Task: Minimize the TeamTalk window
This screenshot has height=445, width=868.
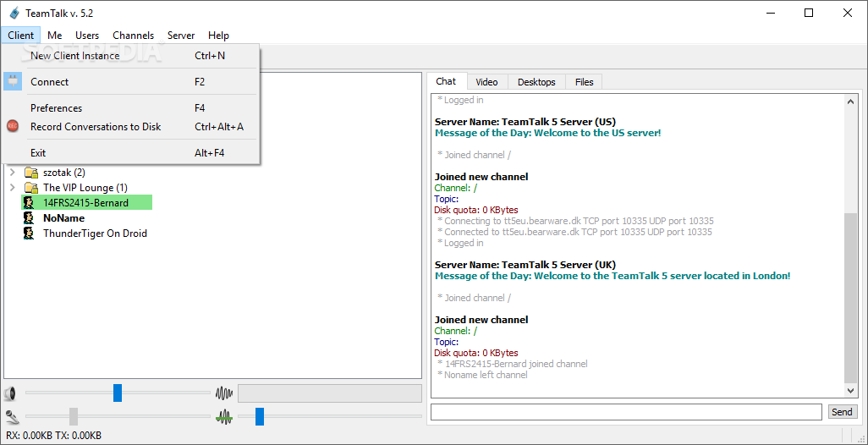Action: (770, 13)
